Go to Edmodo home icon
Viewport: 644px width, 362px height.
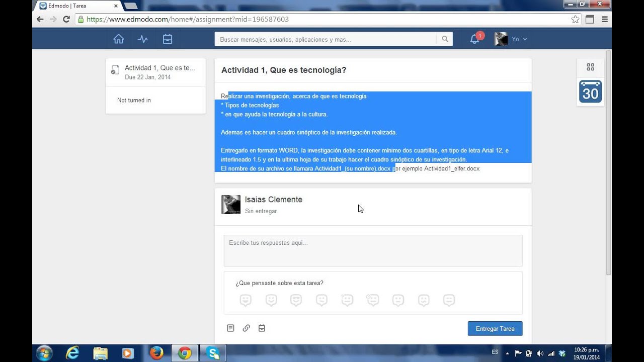[x=119, y=39]
